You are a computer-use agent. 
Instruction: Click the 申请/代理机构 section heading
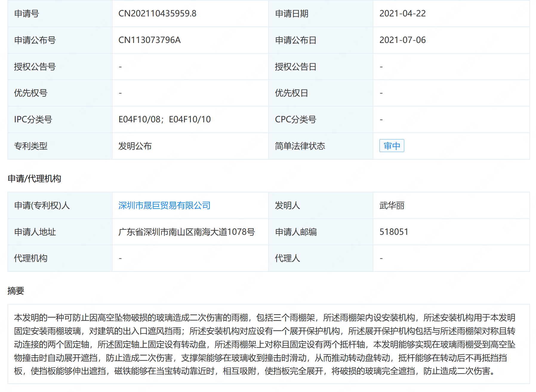[34, 179]
